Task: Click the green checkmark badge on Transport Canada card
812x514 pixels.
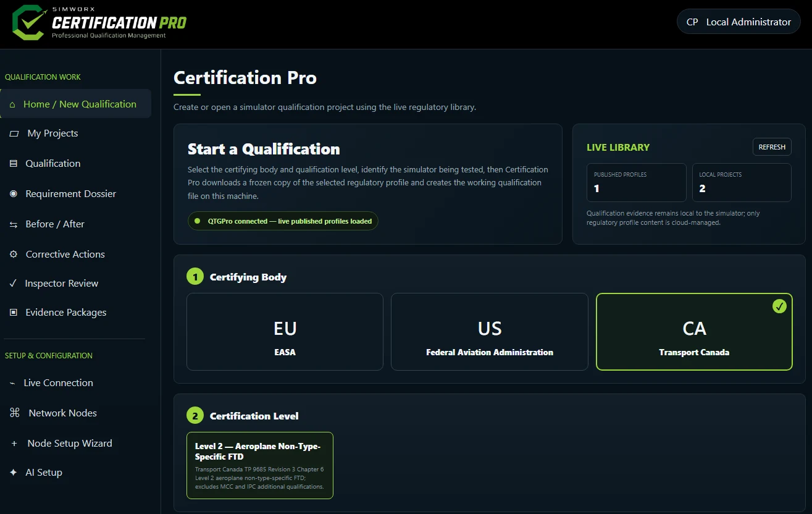Action: tap(779, 306)
